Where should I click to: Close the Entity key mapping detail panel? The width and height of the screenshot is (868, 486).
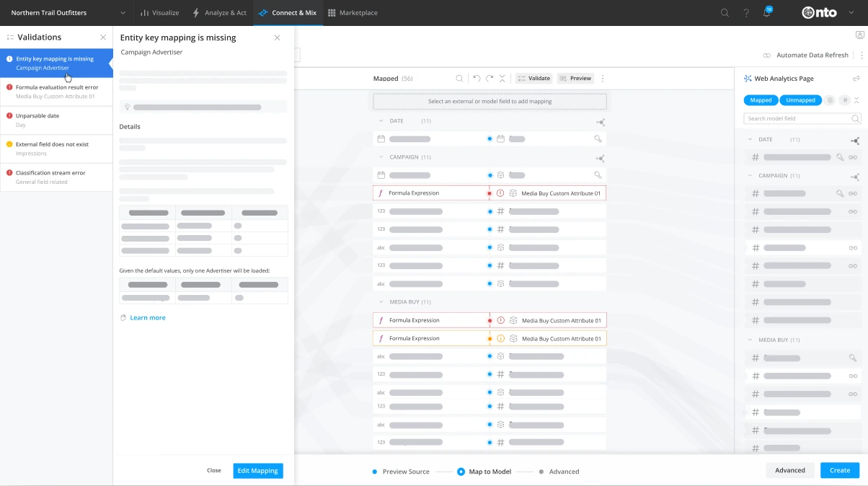tap(277, 37)
